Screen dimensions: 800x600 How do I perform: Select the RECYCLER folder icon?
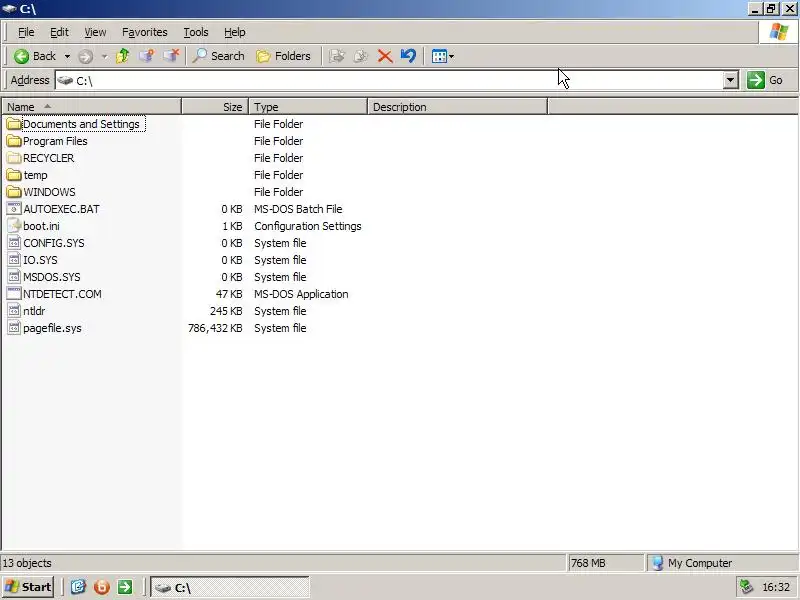pos(14,158)
